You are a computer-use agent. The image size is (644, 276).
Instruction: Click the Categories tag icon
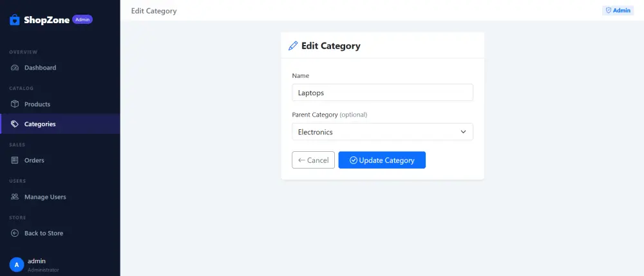15,124
